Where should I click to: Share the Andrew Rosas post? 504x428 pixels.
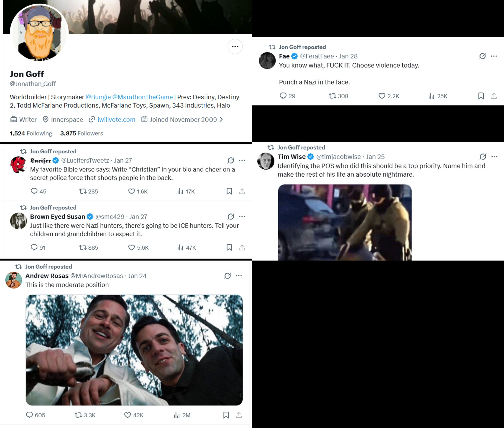point(239,415)
